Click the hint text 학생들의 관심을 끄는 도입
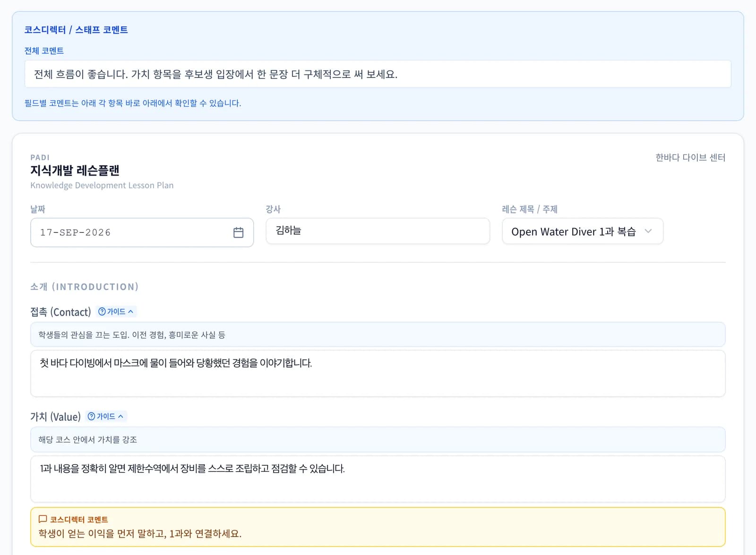The width and height of the screenshot is (756, 555). click(132, 335)
